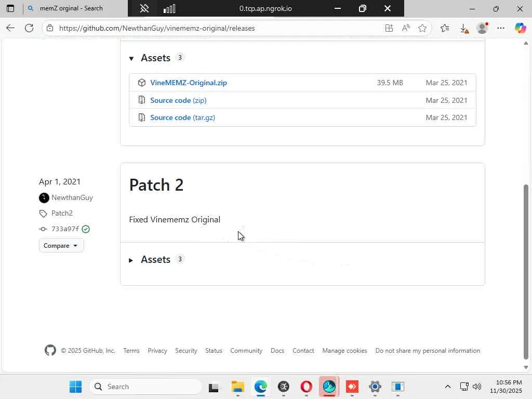Viewport: 532px width, 399px height.
Task: Select the memZ orginal - Search tab
Action: 71,8
